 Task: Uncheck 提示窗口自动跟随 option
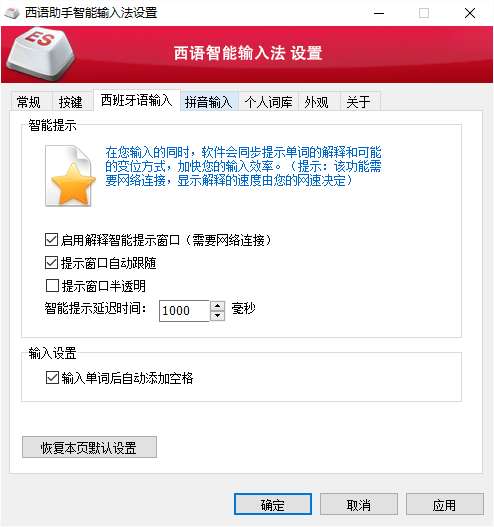coord(51,263)
